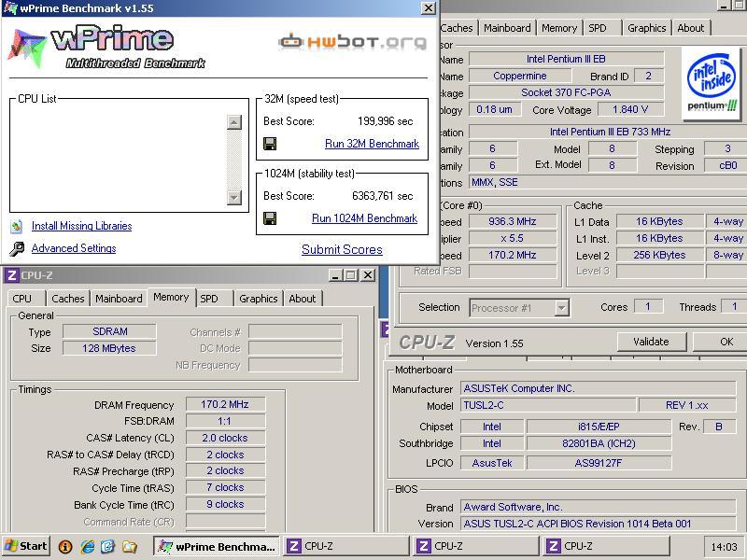Viewport: 747px width, 560px height.
Task: Click the motherboard model TUSL2-C field
Action: (548, 405)
